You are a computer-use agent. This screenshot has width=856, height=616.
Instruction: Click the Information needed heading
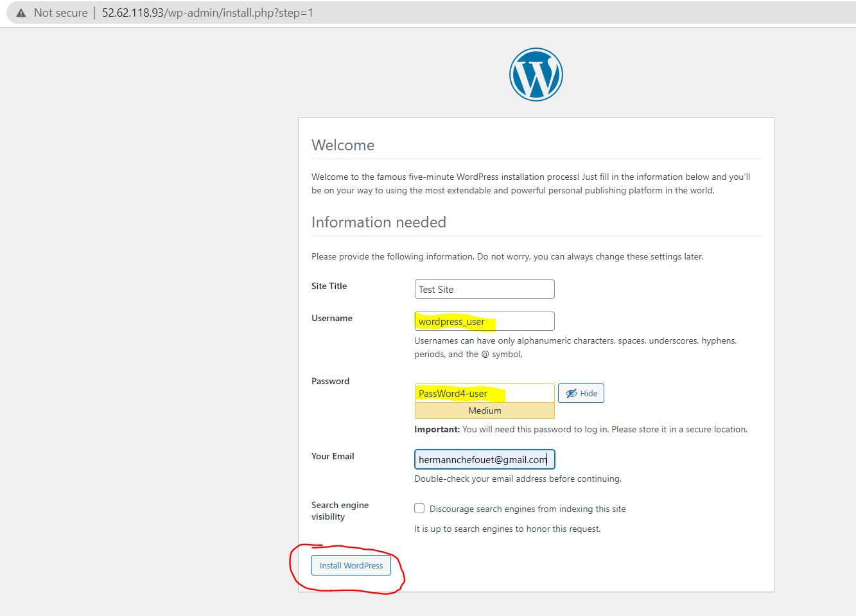379,222
